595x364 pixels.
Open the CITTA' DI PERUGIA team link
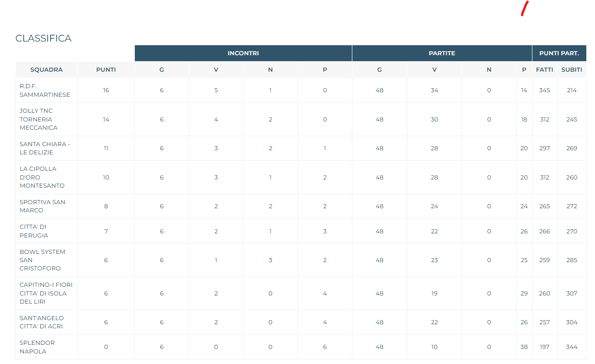(x=34, y=231)
